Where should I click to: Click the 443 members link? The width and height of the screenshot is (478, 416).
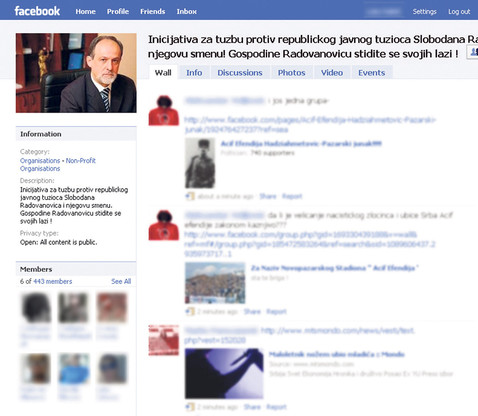pyautogui.click(x=53, y=281)
